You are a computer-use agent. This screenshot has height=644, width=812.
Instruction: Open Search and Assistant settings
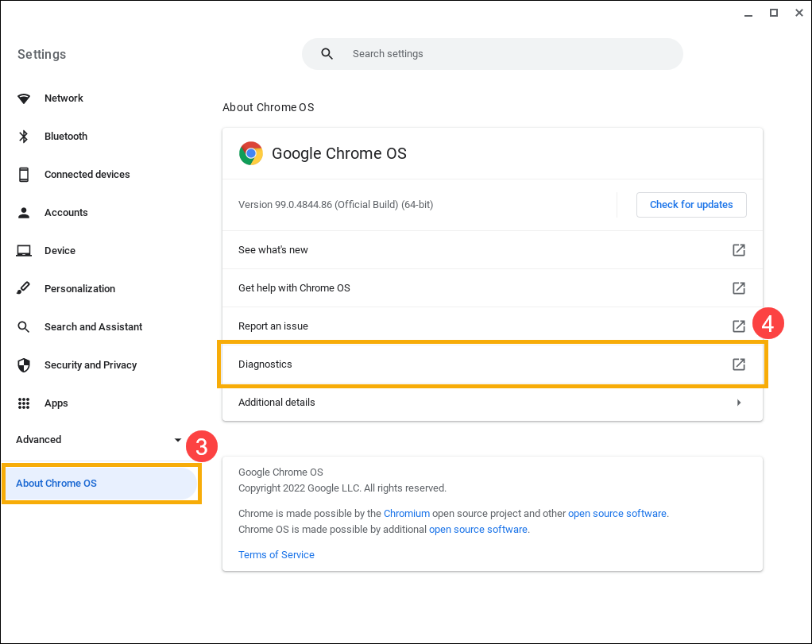(x=93, y=327)
